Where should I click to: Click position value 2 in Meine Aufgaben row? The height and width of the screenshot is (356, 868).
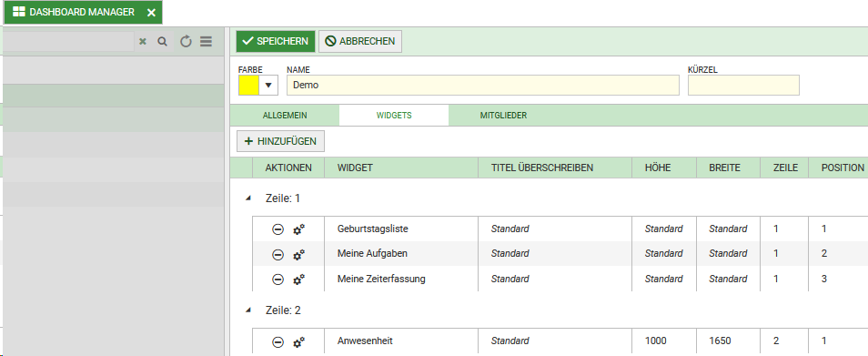pyautogui.click(x=824, y=254)
